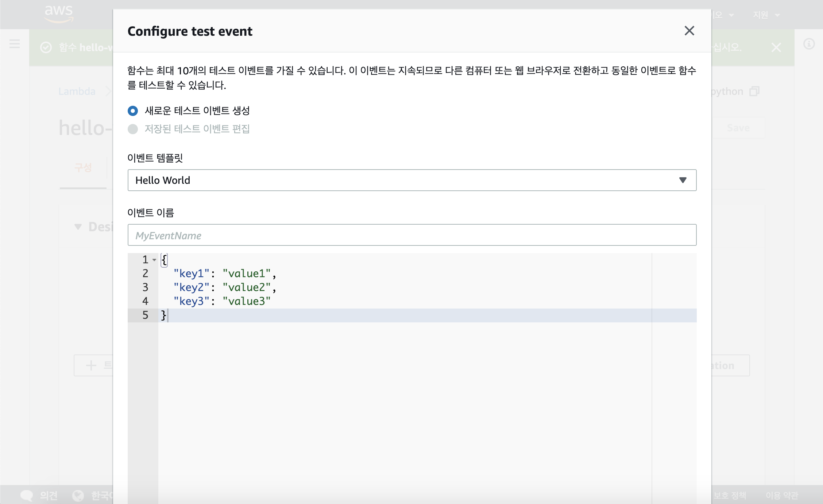
Task: Click the globe language icon in footer
Action: pyautogui.click(x=78, y=495)
